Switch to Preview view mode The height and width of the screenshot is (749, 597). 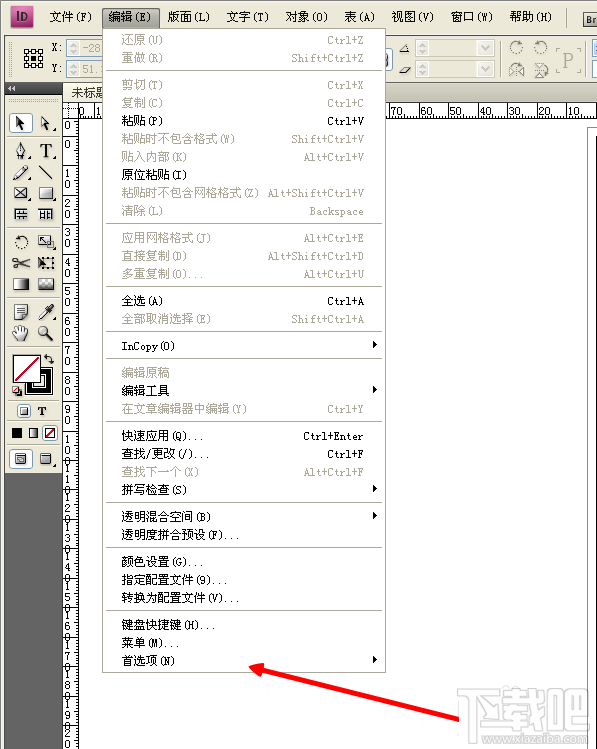click(x=46, y=459)
